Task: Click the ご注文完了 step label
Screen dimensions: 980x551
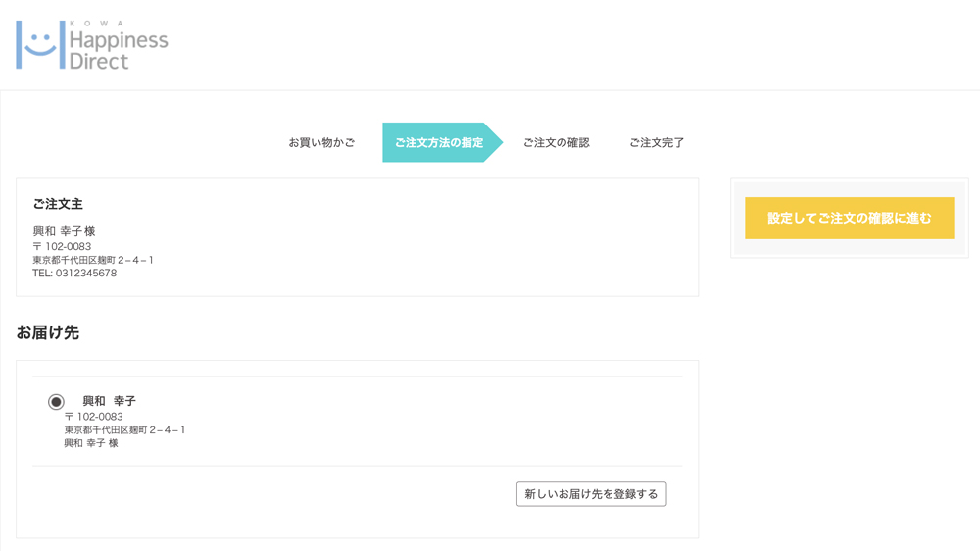Action: coord(657,143)
